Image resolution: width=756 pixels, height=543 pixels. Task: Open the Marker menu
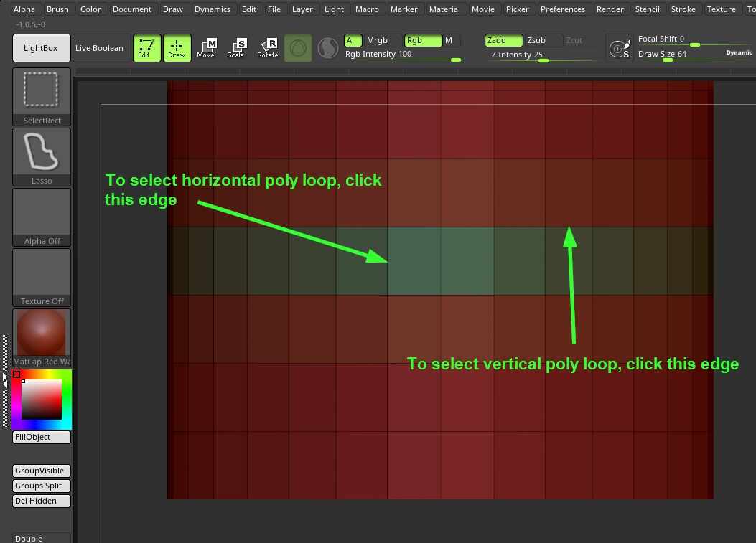pyautogui.click(x=403, y=9)
